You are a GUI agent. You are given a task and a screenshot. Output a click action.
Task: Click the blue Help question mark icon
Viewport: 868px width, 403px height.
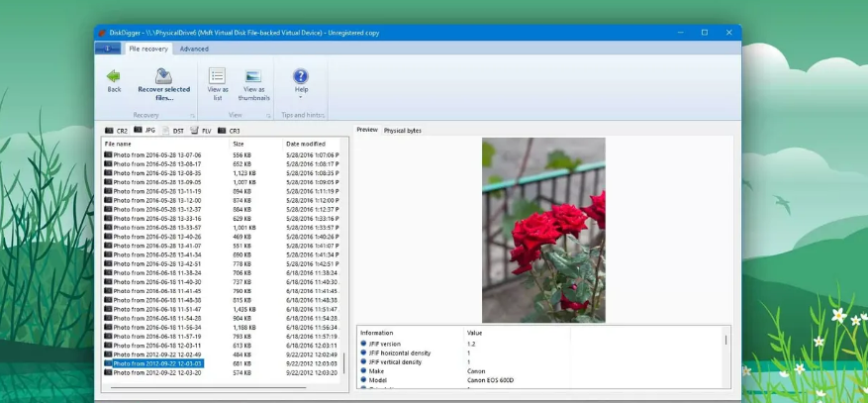300,75
